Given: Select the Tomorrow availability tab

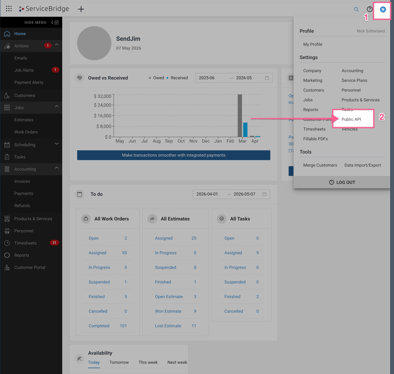Looking at the screenshot, I should [x=119, y=362].
